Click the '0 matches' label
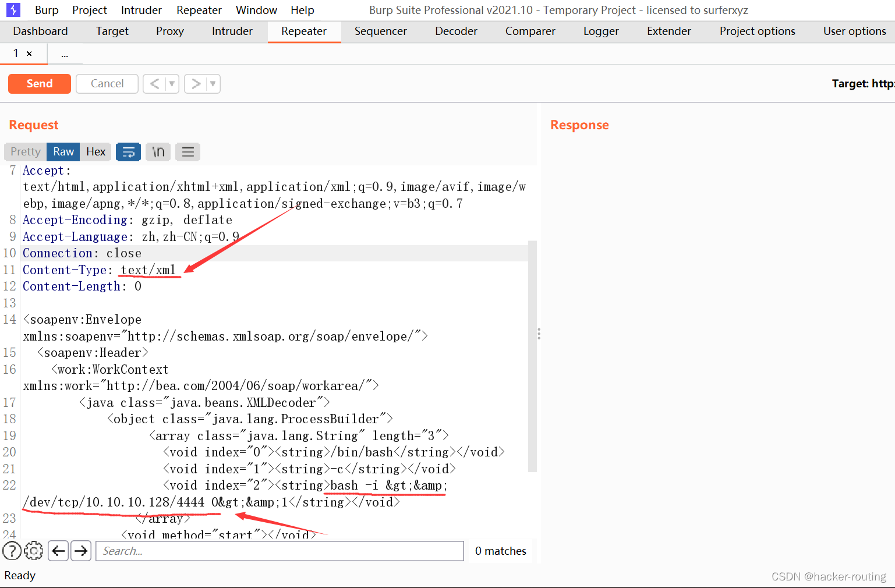 pos(501,551)
